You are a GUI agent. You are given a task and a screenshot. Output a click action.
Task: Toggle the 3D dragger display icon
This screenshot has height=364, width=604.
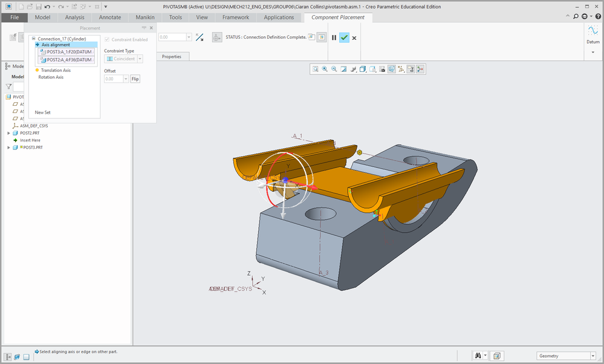tap(420, 70)
